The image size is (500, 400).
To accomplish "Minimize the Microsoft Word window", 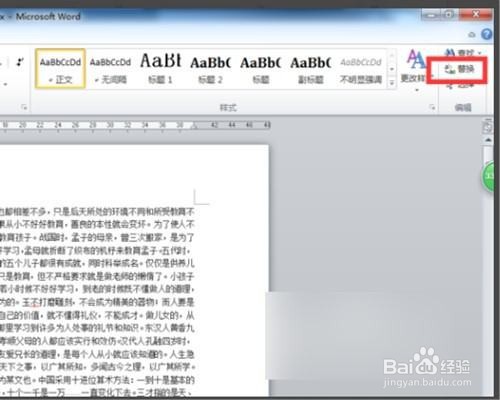I will 431,15.
